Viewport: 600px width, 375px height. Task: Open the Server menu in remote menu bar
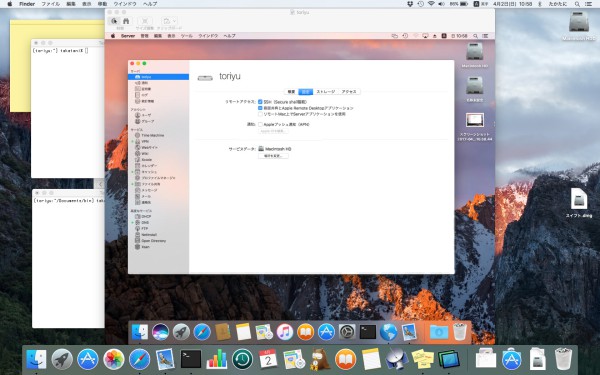point(128,36)
